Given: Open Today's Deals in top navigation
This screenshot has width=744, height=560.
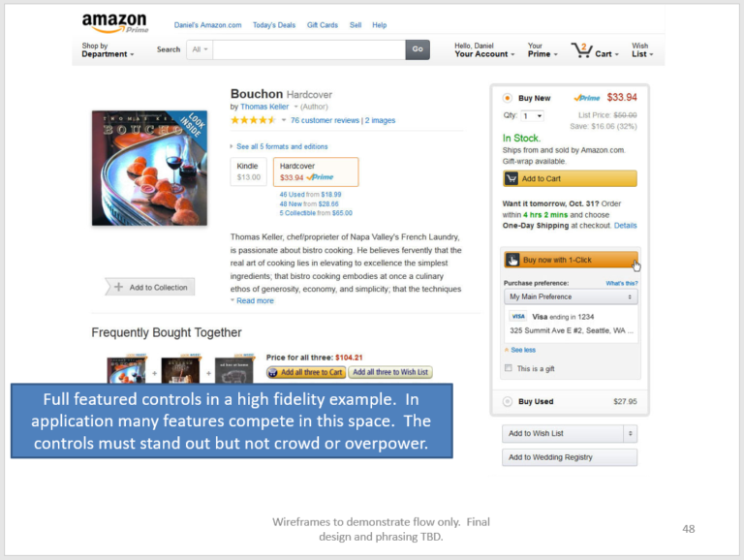Looking at the screenshot, I should point(274,25).
